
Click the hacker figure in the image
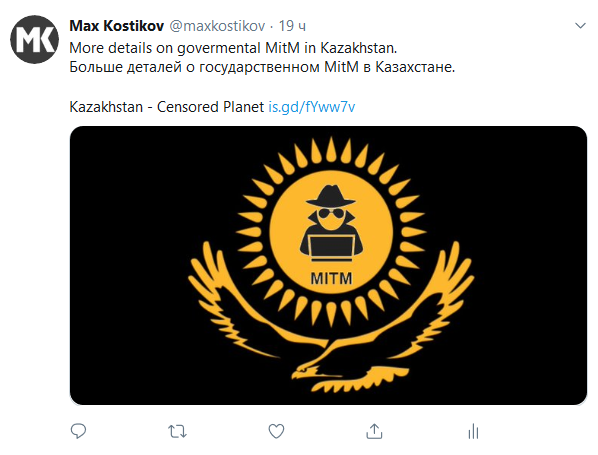point(331,223)
